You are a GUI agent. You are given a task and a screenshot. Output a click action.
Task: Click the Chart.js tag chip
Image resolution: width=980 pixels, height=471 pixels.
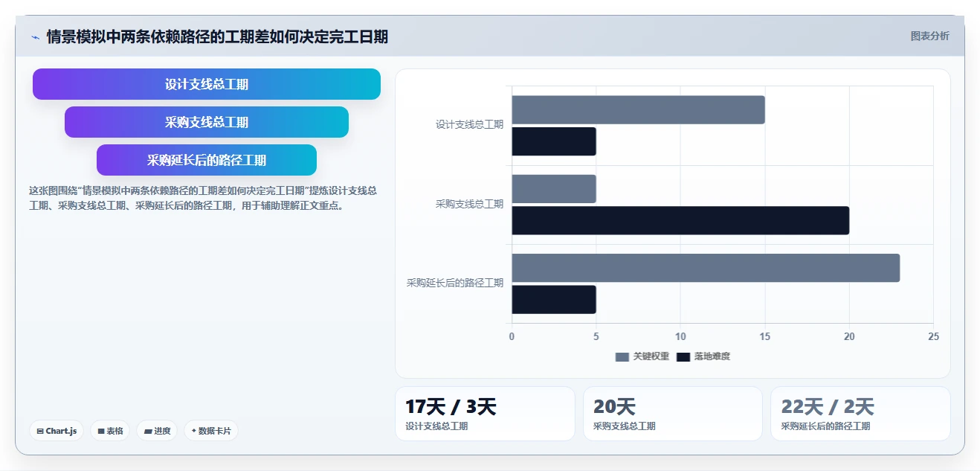click(57, 431)
